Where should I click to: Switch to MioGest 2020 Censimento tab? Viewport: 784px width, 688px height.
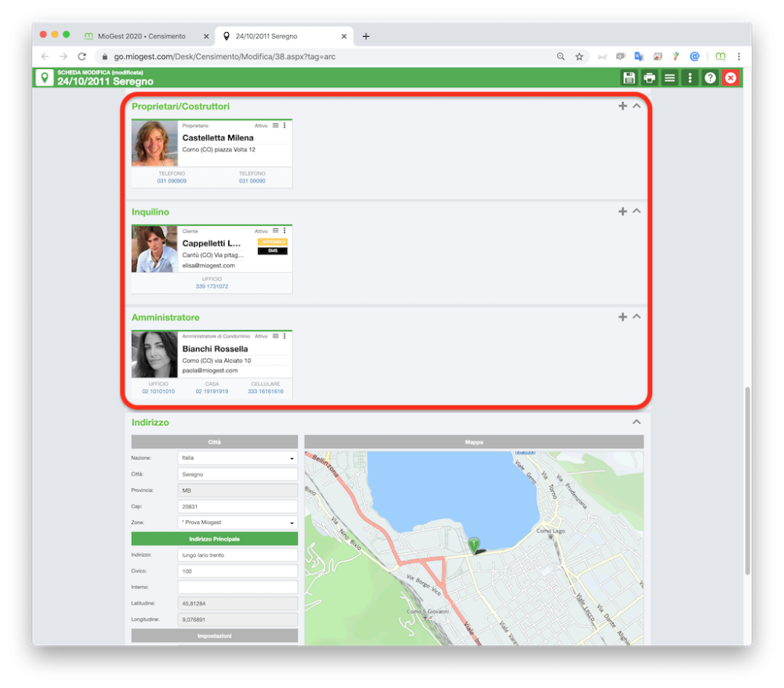141,36
